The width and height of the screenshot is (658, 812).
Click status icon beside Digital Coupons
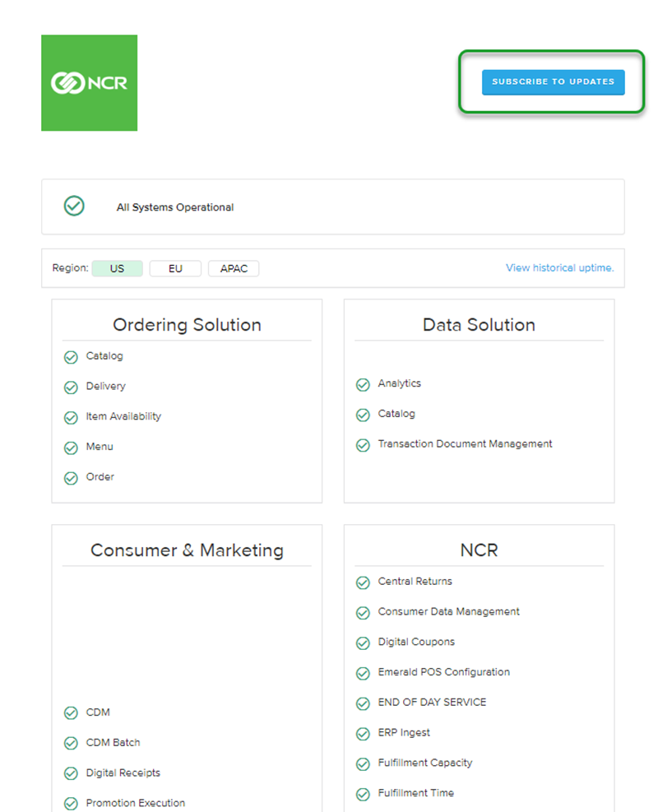click(x=363, y=643)
